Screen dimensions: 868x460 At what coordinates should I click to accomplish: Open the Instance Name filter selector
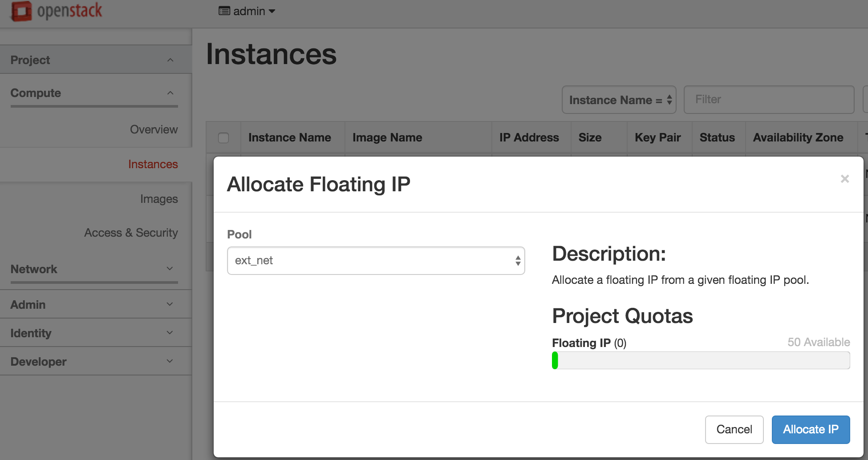pos(619,100)
